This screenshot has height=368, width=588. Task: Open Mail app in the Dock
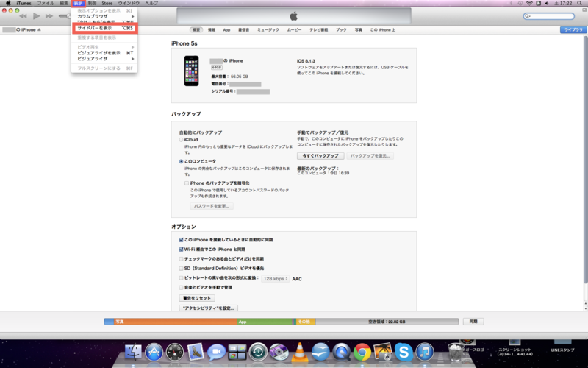pos(196,353)
